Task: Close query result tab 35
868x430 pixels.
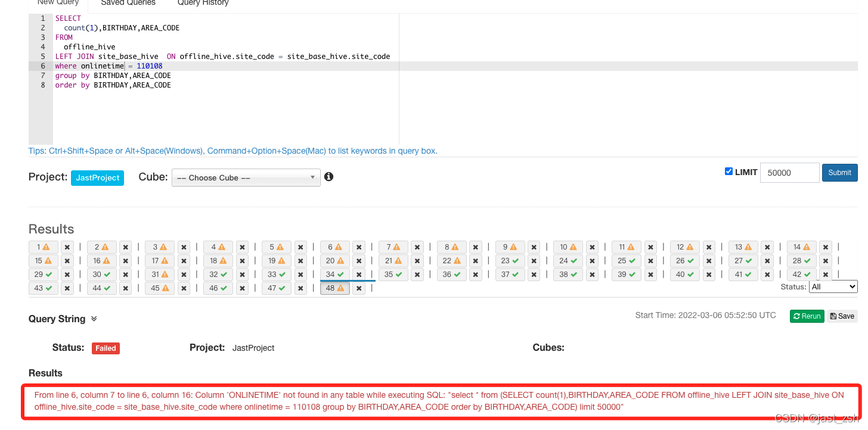Action: (417, 275)
